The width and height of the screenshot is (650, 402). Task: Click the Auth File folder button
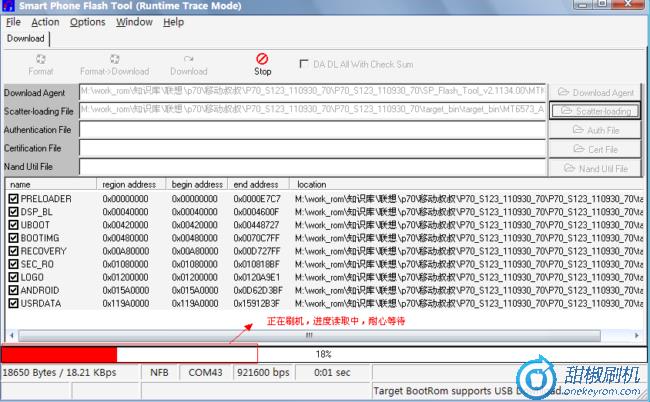coord(595,130)
